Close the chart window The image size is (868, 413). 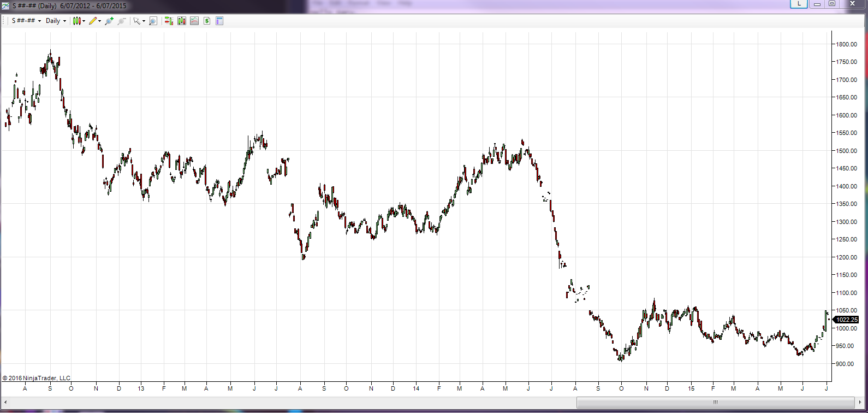[851, 3]
